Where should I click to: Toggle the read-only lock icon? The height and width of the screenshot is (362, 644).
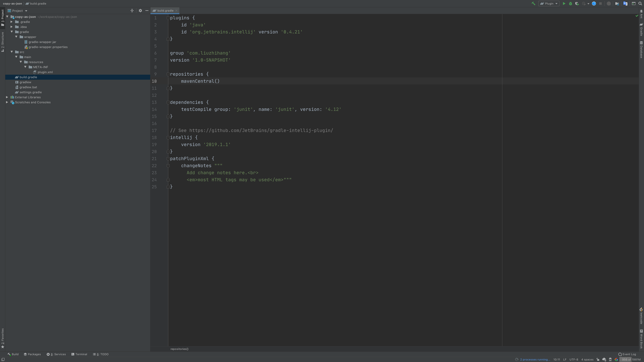pyautogui.click(x=598, y=359)
